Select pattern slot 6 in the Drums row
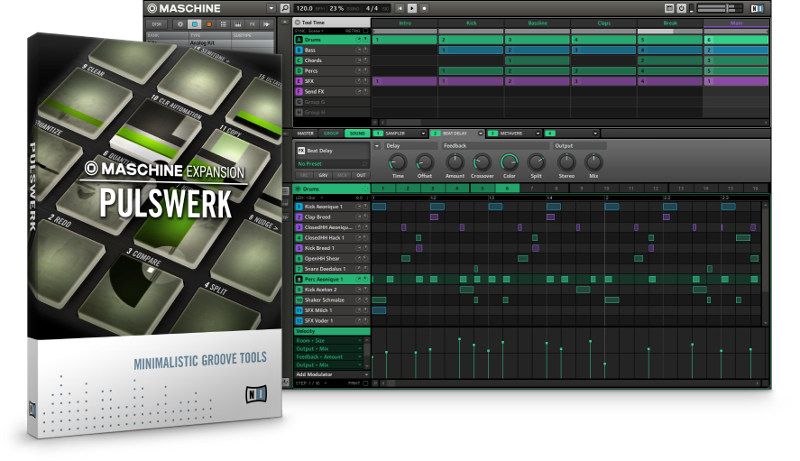The width and height of the screenshot is (800, 461). pyautogui.click(x=507, y=188)
